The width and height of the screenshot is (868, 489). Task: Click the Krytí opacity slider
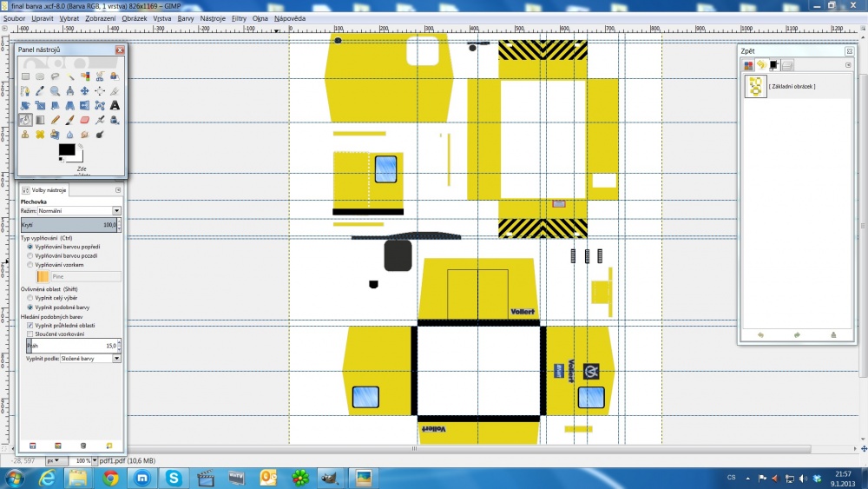pos(69,225)
